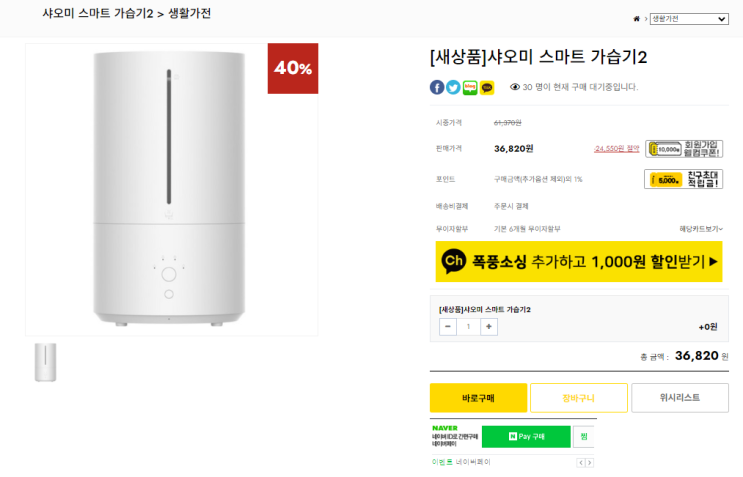Share product on Twitter
This screenshot has height=477, width=743.
tap(453, 87)
